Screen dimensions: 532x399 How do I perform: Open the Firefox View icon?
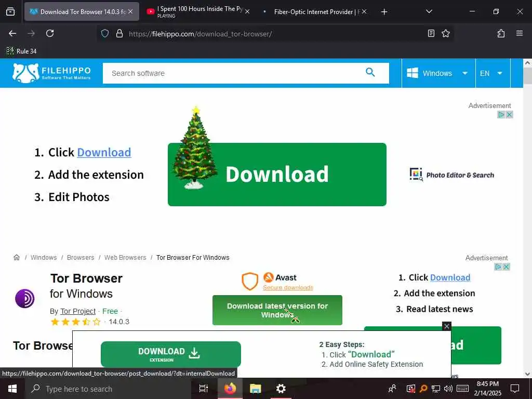coord(10,11)
